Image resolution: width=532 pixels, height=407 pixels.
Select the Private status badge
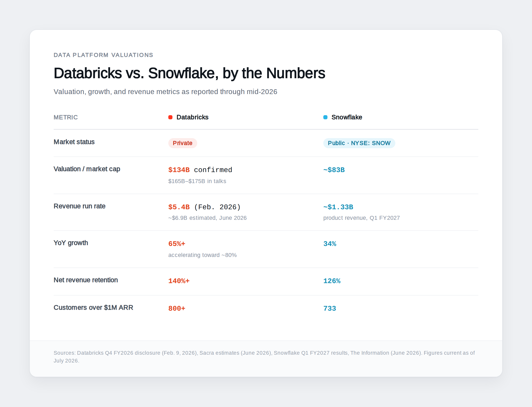(183, 143)
